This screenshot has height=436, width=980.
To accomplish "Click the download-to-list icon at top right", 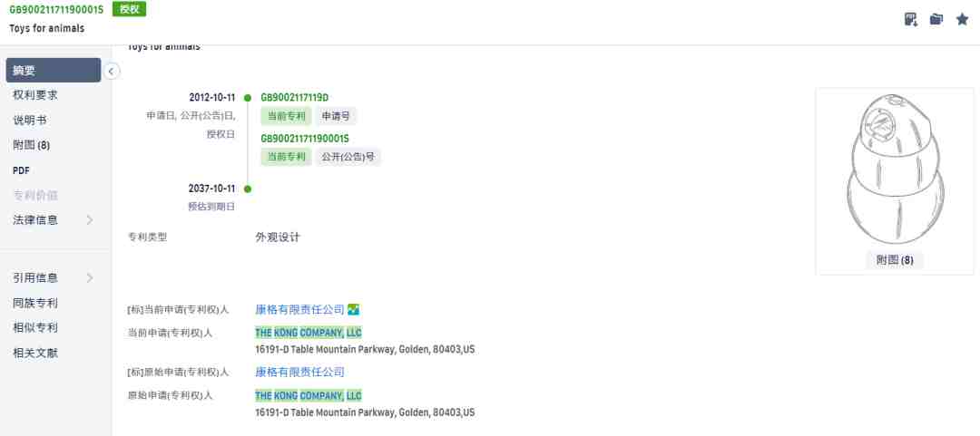I will click(911, 19).
